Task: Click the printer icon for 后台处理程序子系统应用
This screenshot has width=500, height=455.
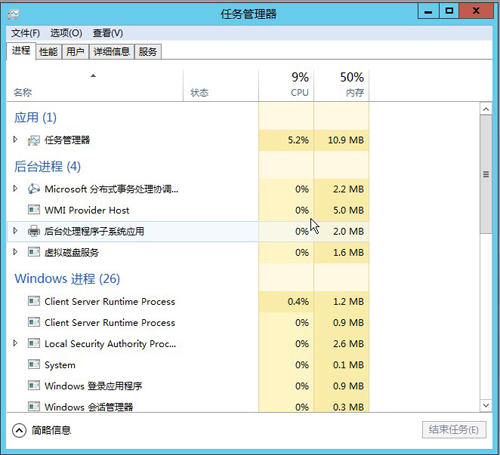Action: 34,231
